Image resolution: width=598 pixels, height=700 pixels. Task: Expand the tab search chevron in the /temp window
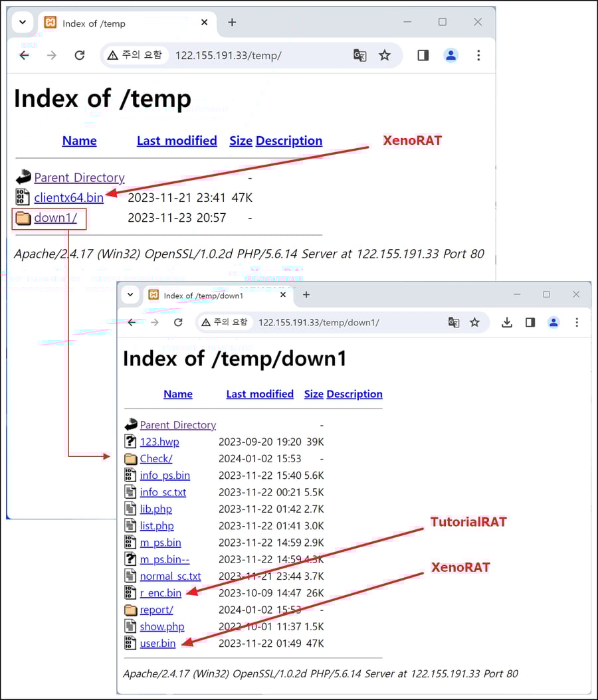23,22
